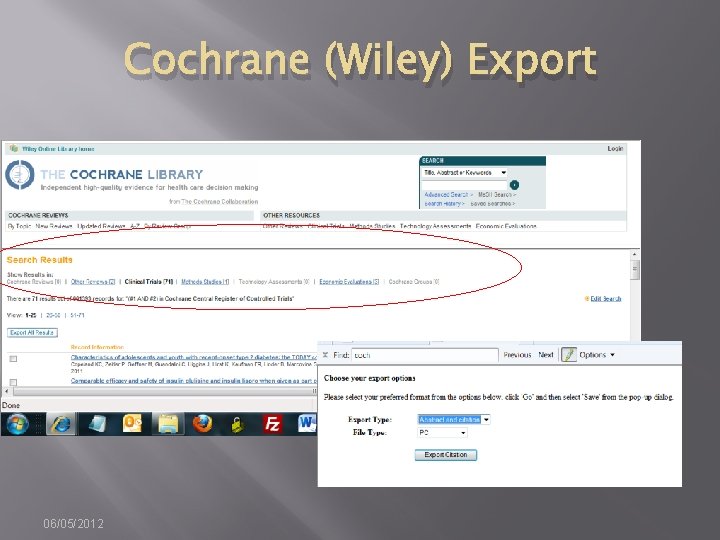Viewport: 720px width, 540px height.
Task: Open the notebook app icon beside Internet Explorer
Action: [x=97, y=424]
